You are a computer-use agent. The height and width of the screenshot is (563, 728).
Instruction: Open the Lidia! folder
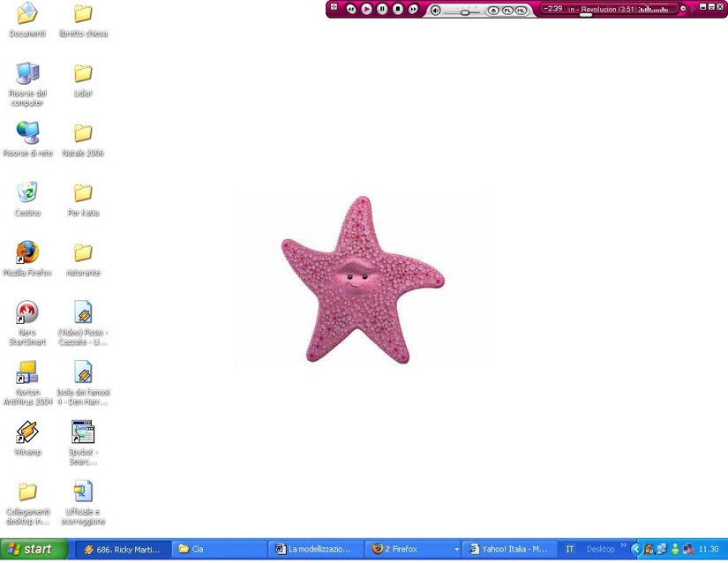pyautogui.click(x=83, y=79)
